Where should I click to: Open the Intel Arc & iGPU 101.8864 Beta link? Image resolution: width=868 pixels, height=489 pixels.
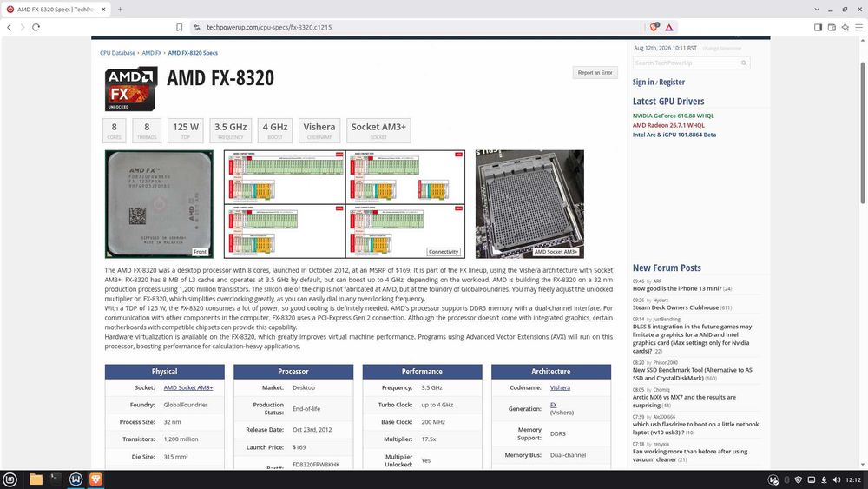674,135
